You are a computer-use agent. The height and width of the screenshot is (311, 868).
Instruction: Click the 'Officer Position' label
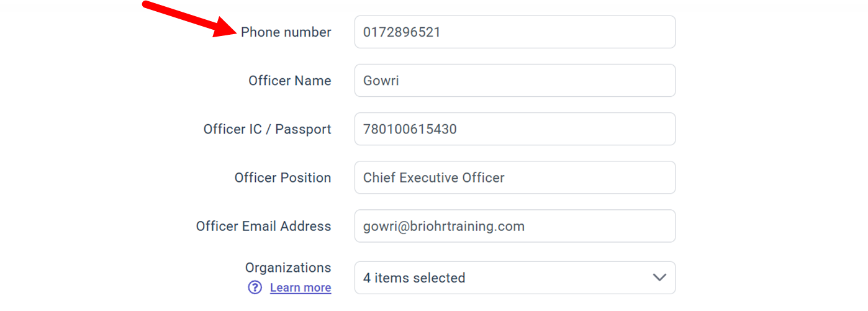point(283,178)
